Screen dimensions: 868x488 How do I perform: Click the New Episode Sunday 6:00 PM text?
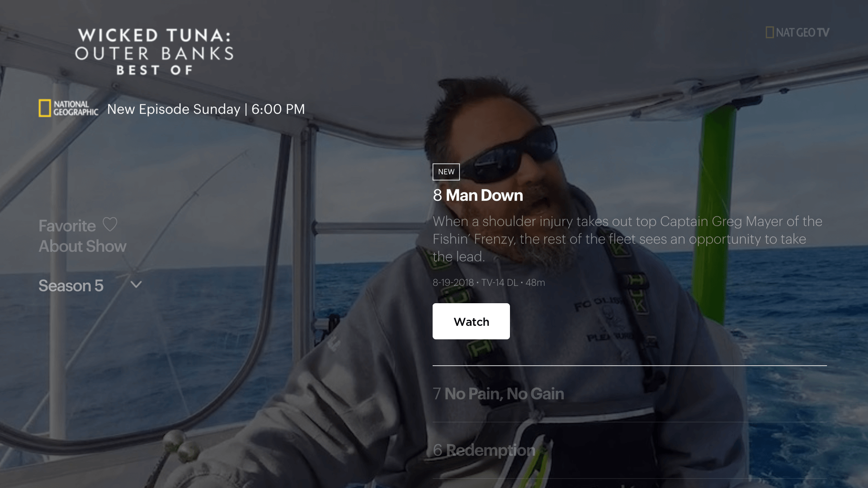click(206, 109)
